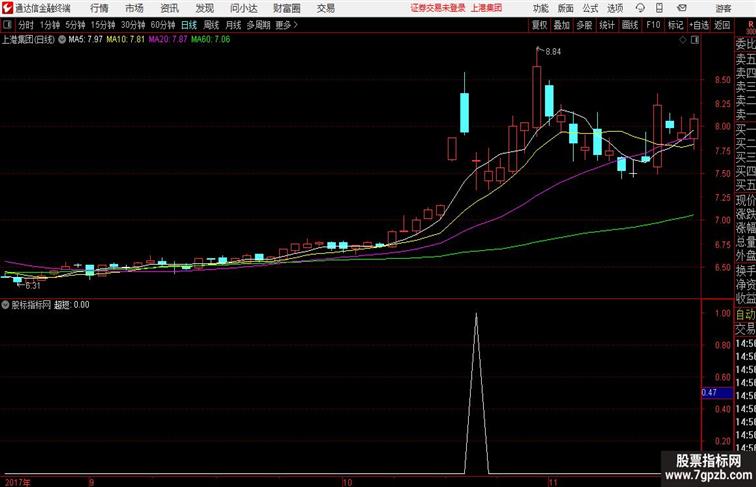The width and height of the screenshot is (756, 487).
Task: Click the diamond icon above the chart
Action: point(683,40)
